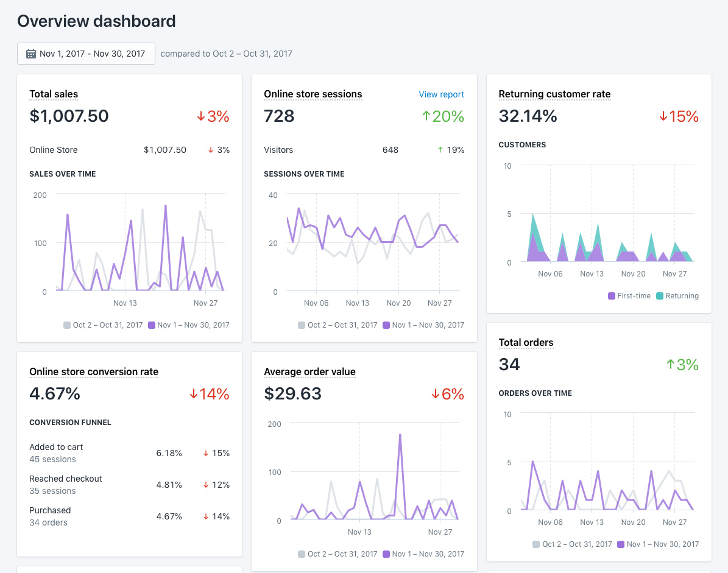
Task: Click the $29.63 average order value figure
Action: pyautogui.click(x=292, y=394)
